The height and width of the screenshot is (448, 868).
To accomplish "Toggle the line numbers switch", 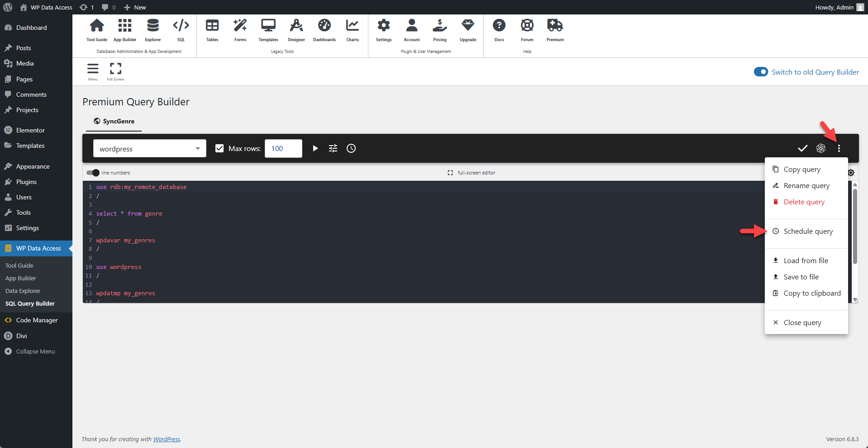I will [x=93, y=173].
